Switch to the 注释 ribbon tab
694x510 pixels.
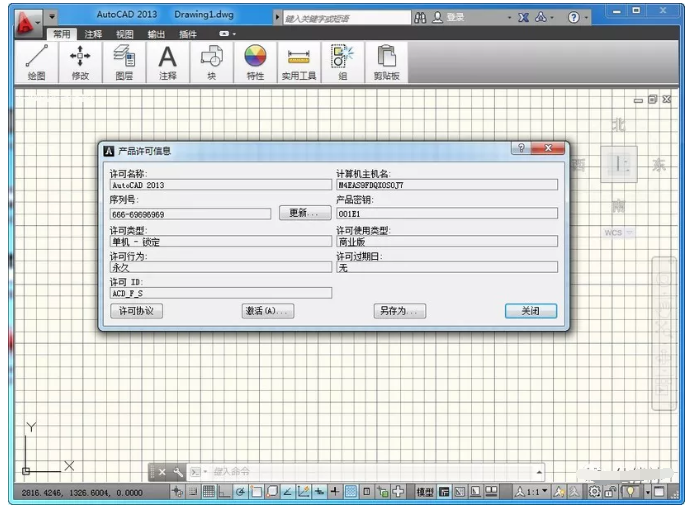(x=93, y=34)
